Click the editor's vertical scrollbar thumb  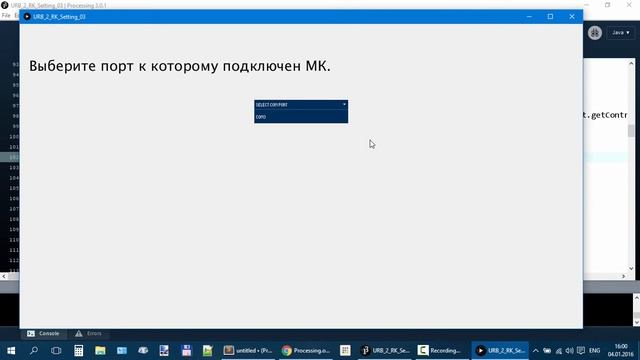click(631, 131)
